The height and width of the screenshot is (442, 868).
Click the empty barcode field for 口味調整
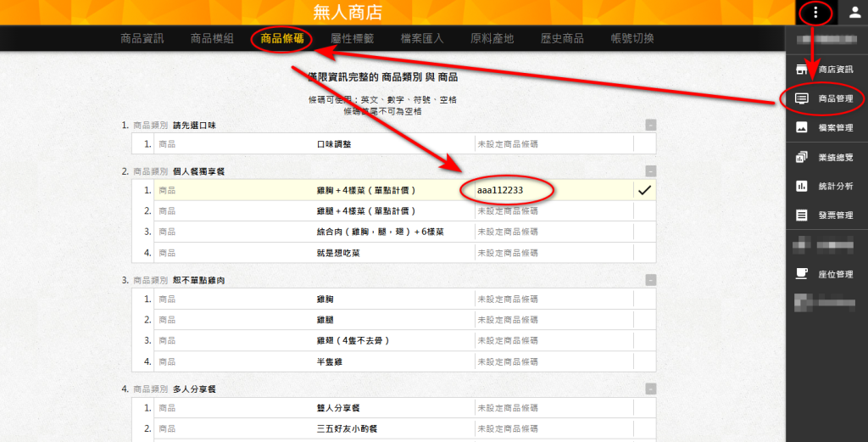(551, 144)
